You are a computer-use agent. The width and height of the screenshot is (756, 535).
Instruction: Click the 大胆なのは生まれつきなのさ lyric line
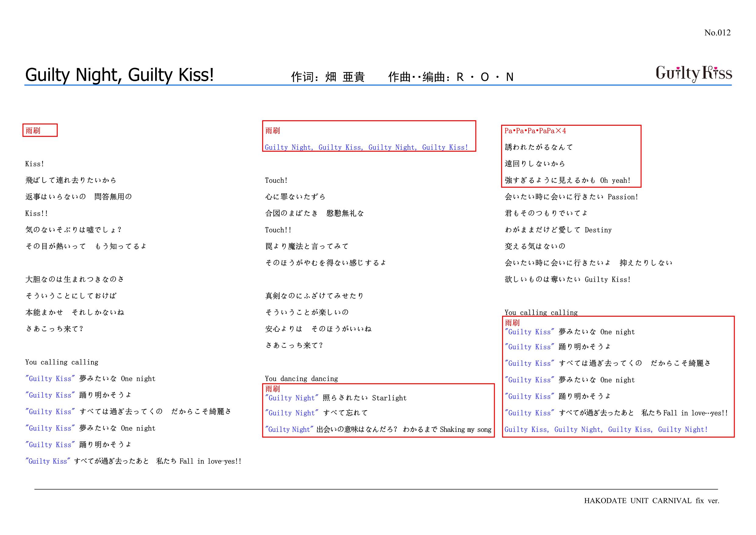point(75,279)
